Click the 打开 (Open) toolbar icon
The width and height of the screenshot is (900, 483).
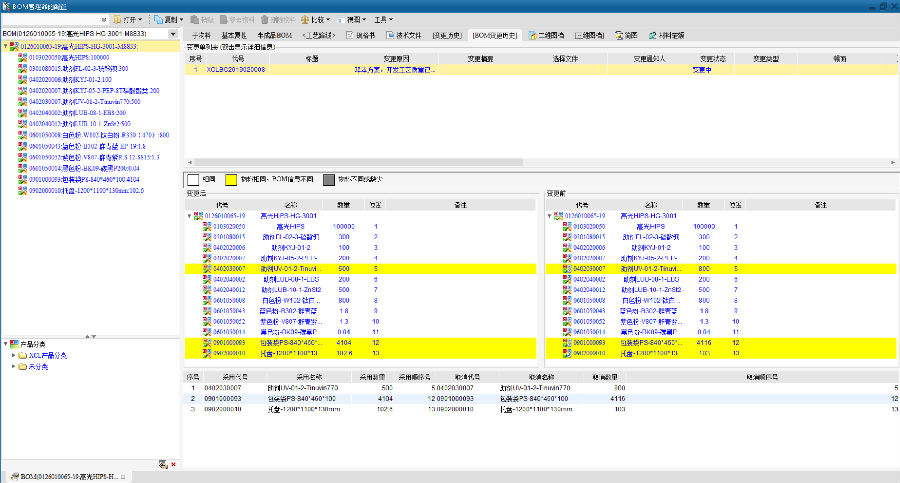(116, 19)
